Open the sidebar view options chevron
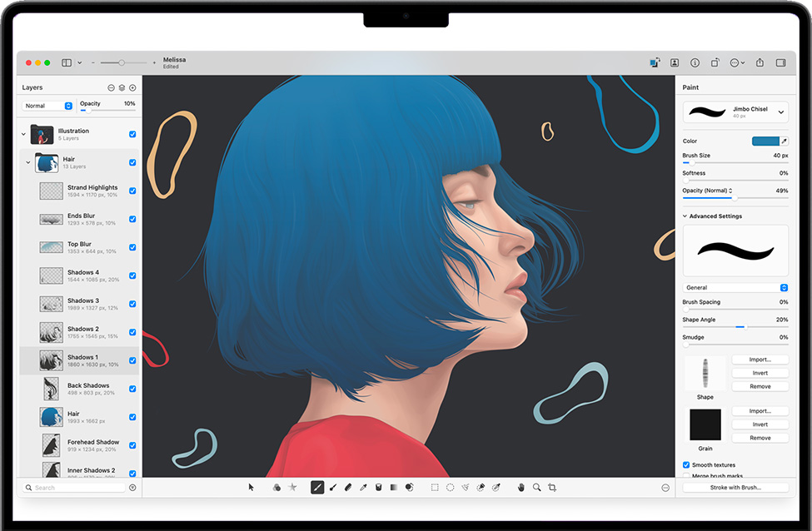 tap(80, 62)
